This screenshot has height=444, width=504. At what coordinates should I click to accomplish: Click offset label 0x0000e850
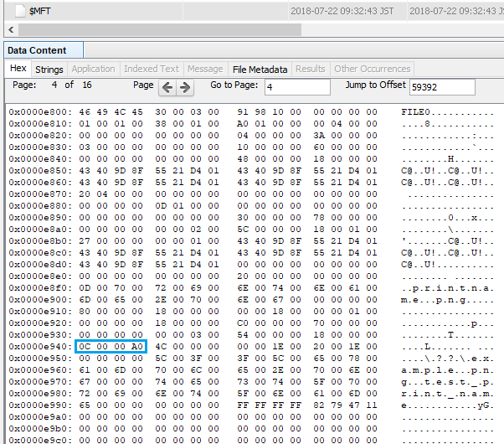point(40,171)
